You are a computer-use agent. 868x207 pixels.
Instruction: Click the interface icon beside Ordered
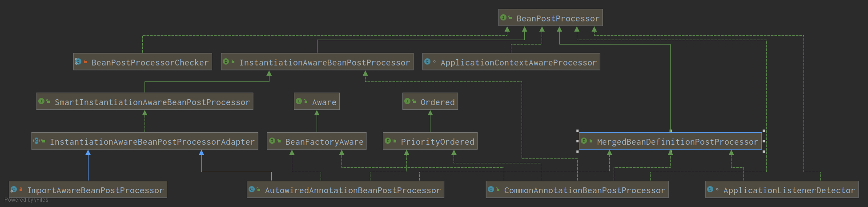407,101
